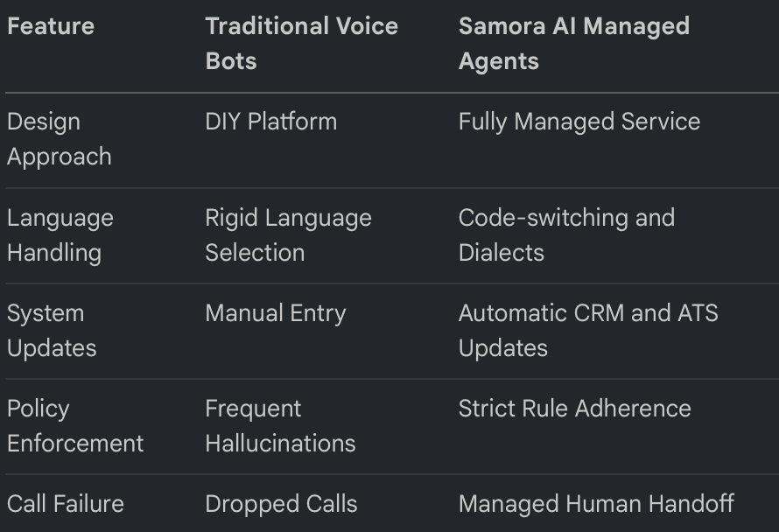The image size is (779, 532).
Task: Select the 'Rigid Language Selection' cell
Action: pyautogui.click(x=288, y=235)
